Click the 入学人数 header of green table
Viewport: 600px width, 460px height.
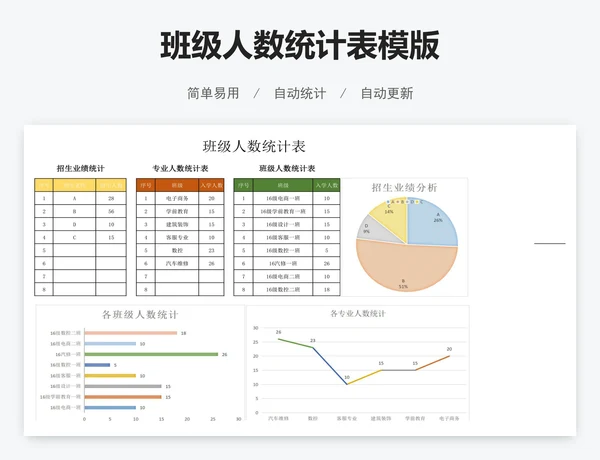pyautogui.click(x=326, y=185)
